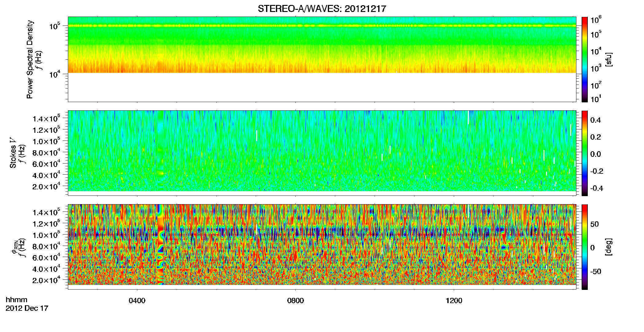This screenshot has width=644, height=332.
Task: Click the 10^3 tick on the sfu color bar
Action: [596, 68]
